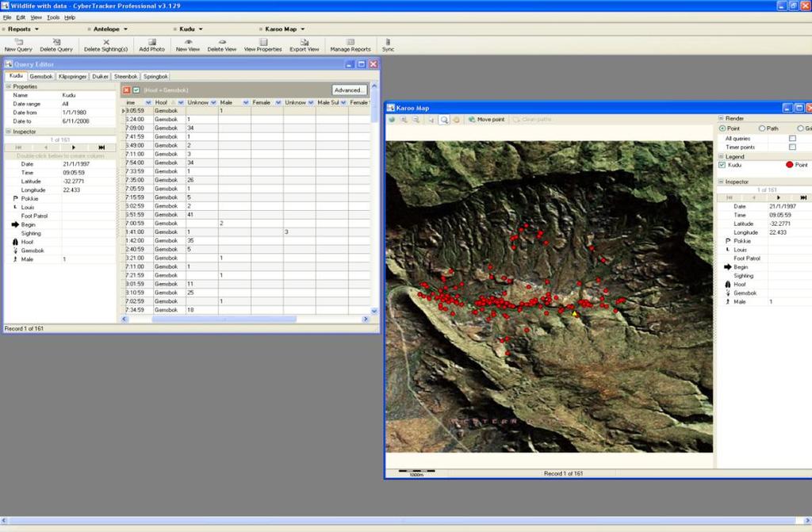This screenshot has width=812, height=532.
Task: Open the Tools menu
Action: point(53,17)
